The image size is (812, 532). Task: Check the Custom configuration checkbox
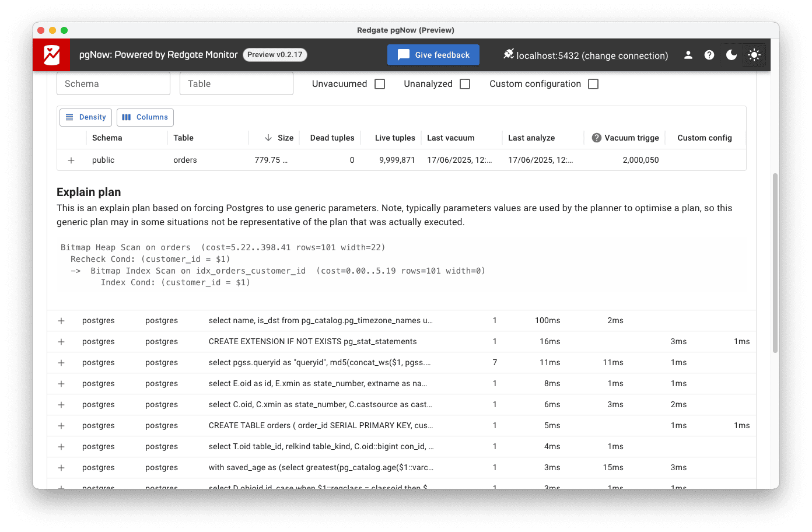point(593,84)
